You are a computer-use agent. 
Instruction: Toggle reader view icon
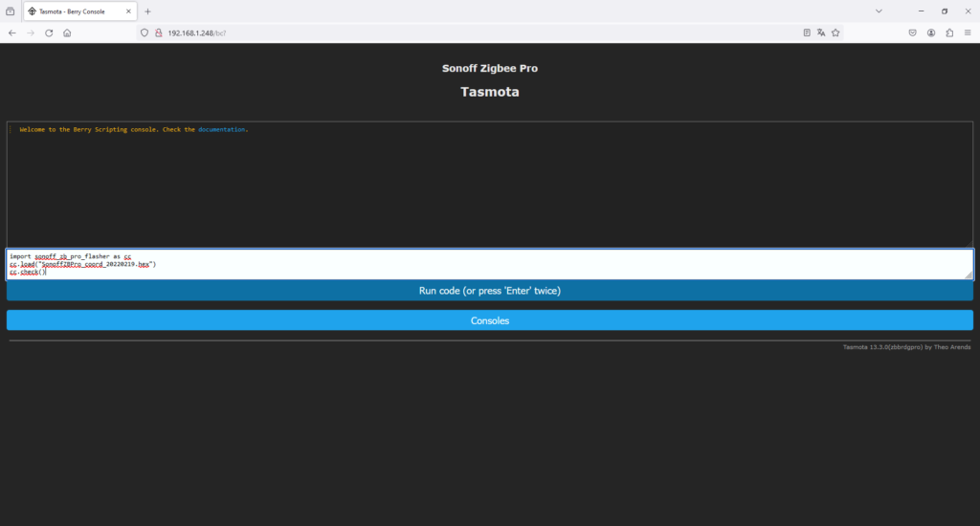(x=807, y=33)
